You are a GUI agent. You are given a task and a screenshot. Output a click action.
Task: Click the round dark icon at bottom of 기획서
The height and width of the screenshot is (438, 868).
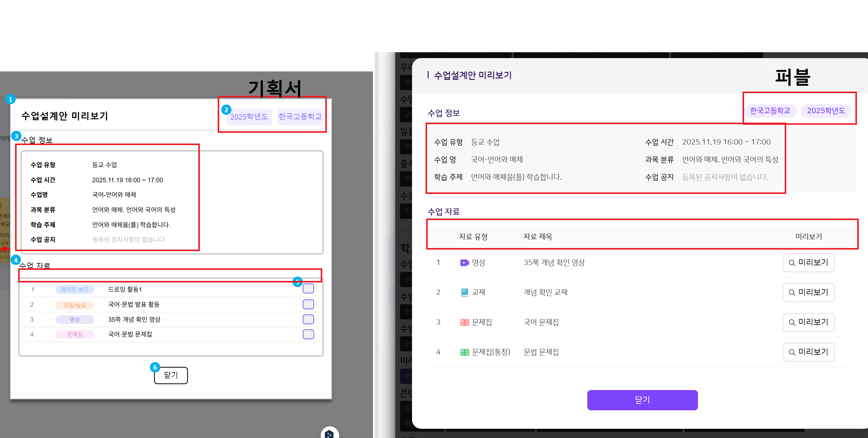(329, 434)
